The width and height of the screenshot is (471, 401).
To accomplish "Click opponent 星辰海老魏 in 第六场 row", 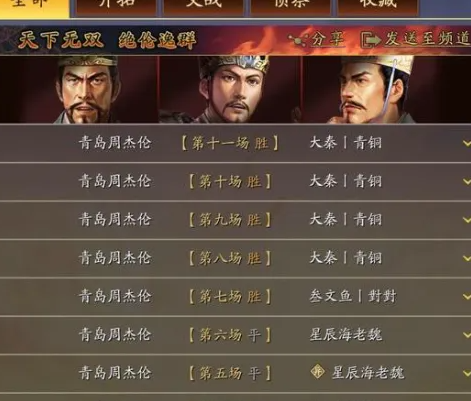I will pos(346,334).
